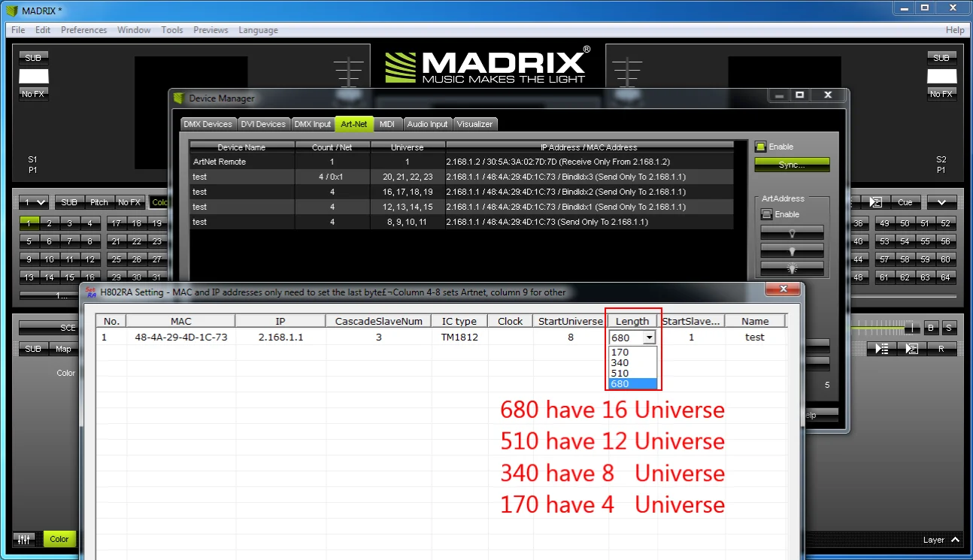Click the R button
This screenshot has height=560, width=973.
point(941,349)
